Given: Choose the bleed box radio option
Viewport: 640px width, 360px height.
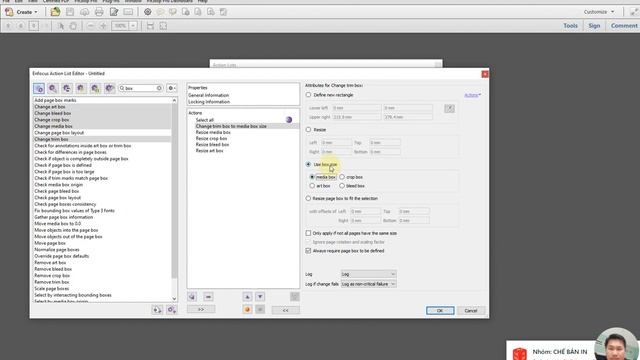Looking at the screenshot, I should coord(342,186).
